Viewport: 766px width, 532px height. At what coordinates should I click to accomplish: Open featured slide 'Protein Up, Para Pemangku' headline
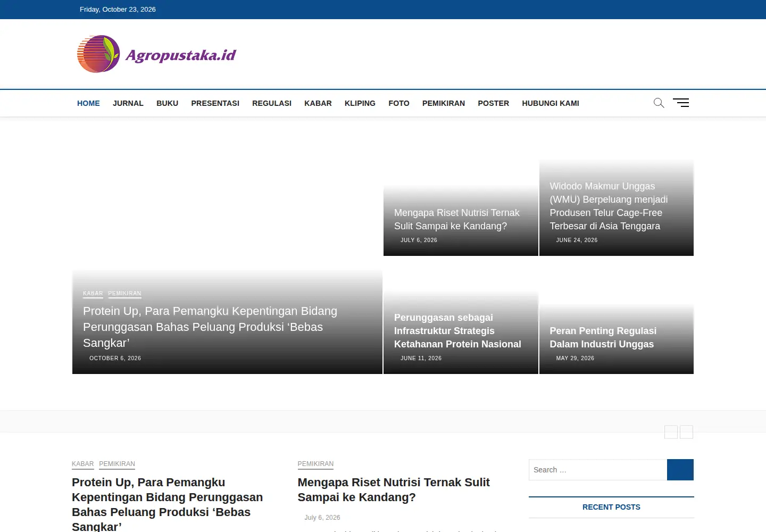click(x=210, y=327)
